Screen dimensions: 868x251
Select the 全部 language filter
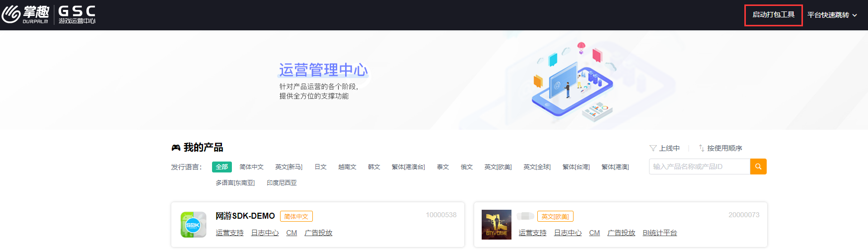pyautogui.click(x=221, y=167)
